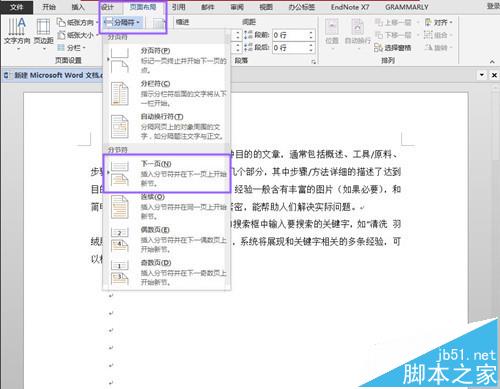Select the 页面布局 (Page Layout) ribbon tab

click(143, 7)
